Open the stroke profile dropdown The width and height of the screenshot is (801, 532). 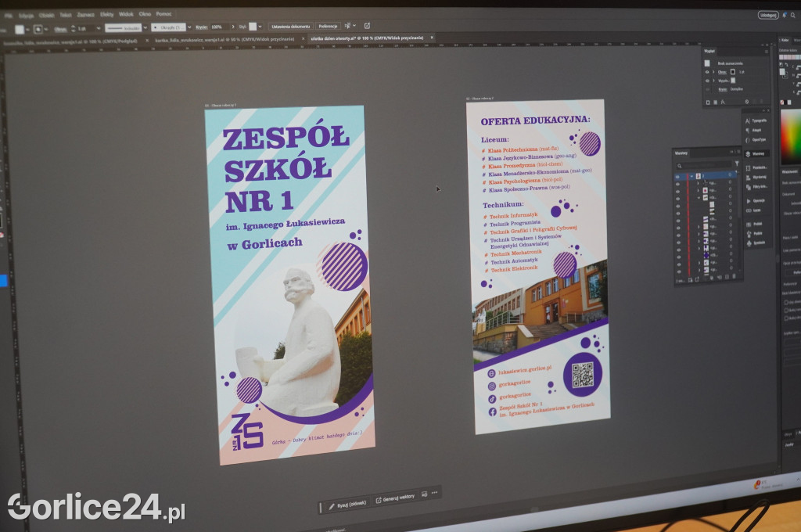coord(145,27)
